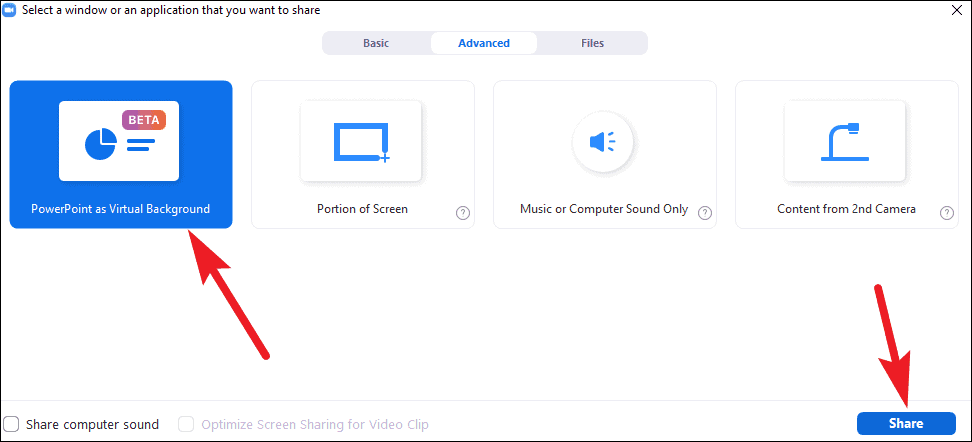Open help for Portion of Screen
Image resolution: width=972 pixels, height=442 pixels.
pyautogui.click(x=462, y=213)
